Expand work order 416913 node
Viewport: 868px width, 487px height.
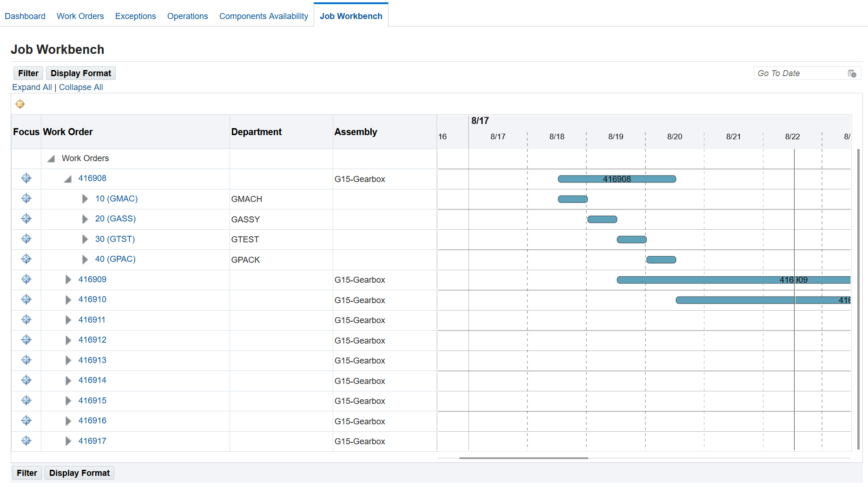click(68, 360)
